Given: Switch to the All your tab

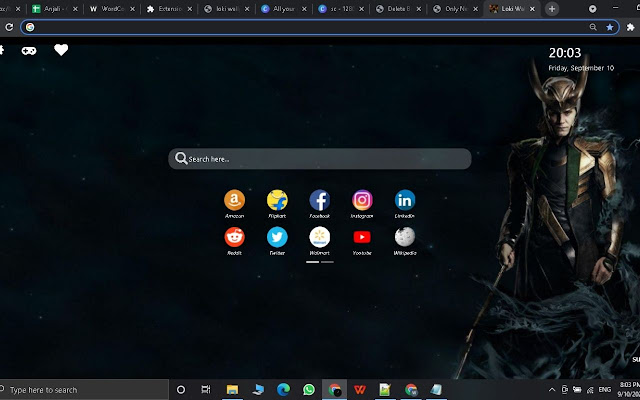Looking at the screenshot, I should pyautogui.click(x=284, y=9).
